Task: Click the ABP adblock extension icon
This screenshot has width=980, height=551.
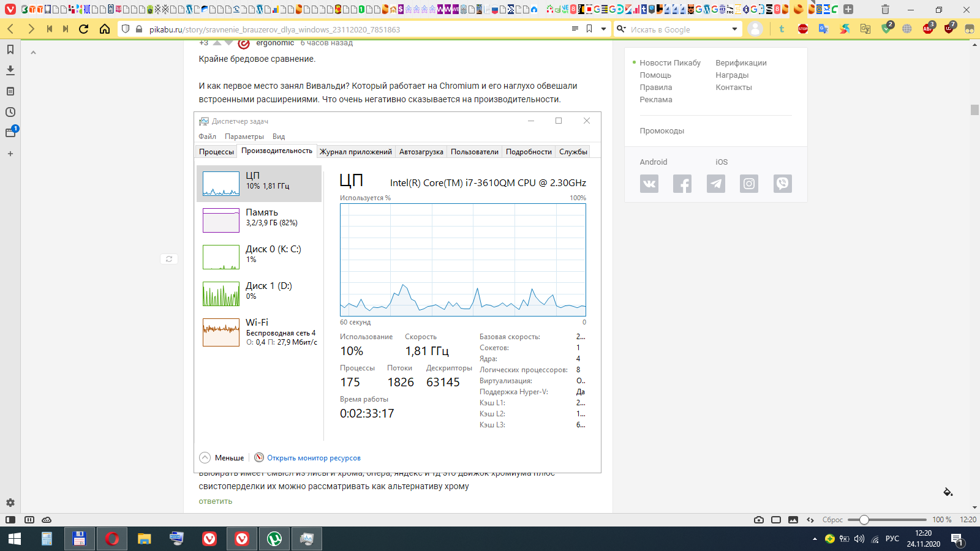Action: click(x=929, y=28)
